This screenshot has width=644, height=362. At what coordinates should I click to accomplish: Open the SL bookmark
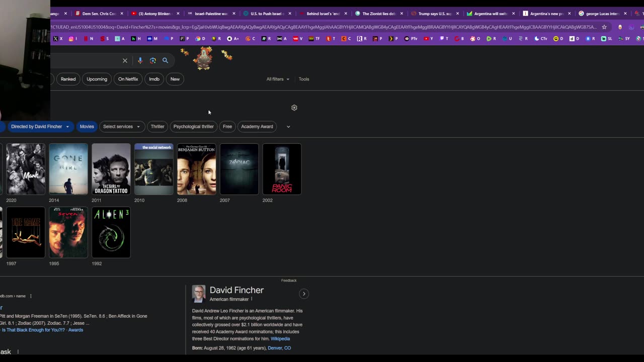(x=606, y=39)
